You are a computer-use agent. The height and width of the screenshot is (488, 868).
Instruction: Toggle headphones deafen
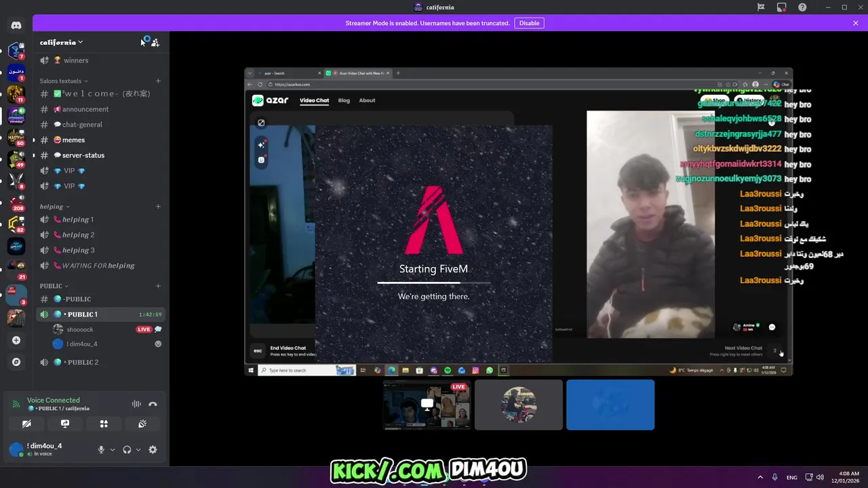(x=127, y=449)
